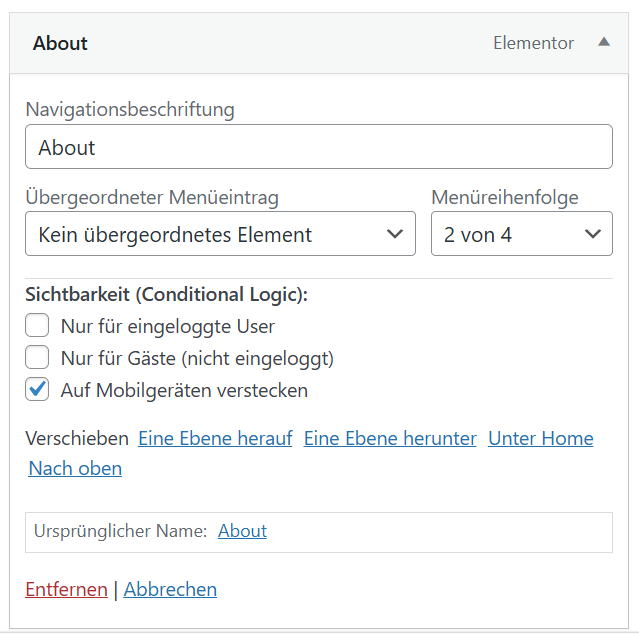Tick the Nur für Gäste checkbox
Viewport: 639px width, 634px height.
coord(37,358)
